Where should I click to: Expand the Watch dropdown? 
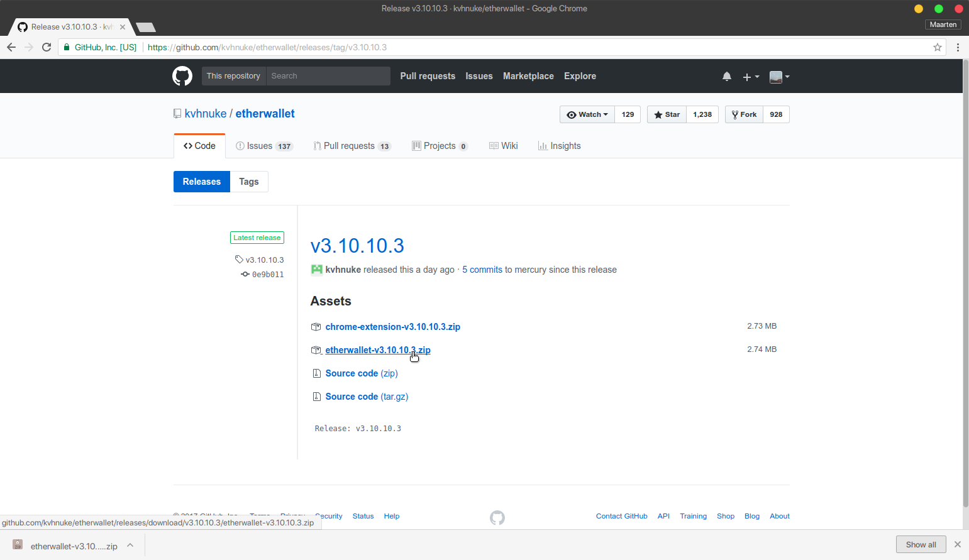click(587, 114)
